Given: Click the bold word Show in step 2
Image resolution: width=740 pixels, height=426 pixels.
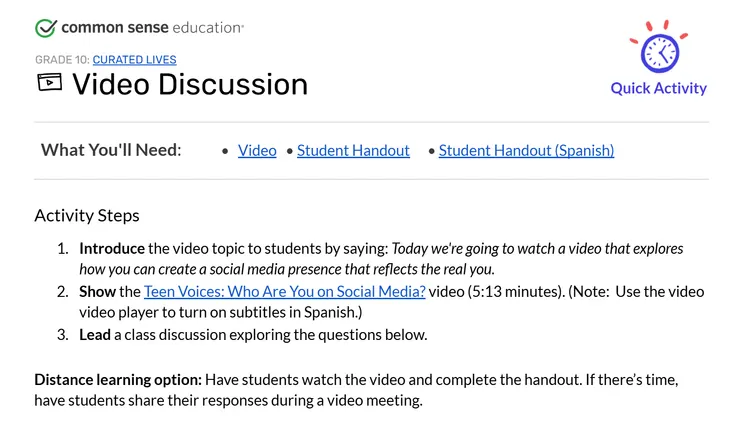Looking at the screenshot, I should [x=97, y=292].
